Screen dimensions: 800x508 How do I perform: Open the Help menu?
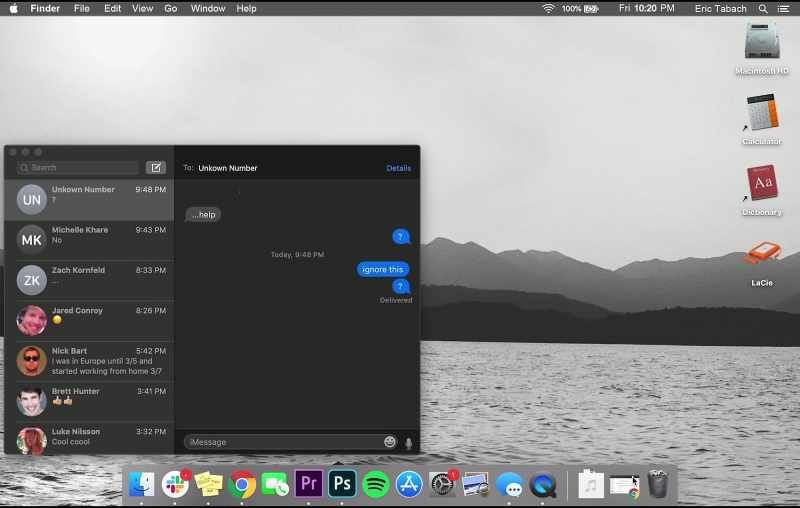246,9
